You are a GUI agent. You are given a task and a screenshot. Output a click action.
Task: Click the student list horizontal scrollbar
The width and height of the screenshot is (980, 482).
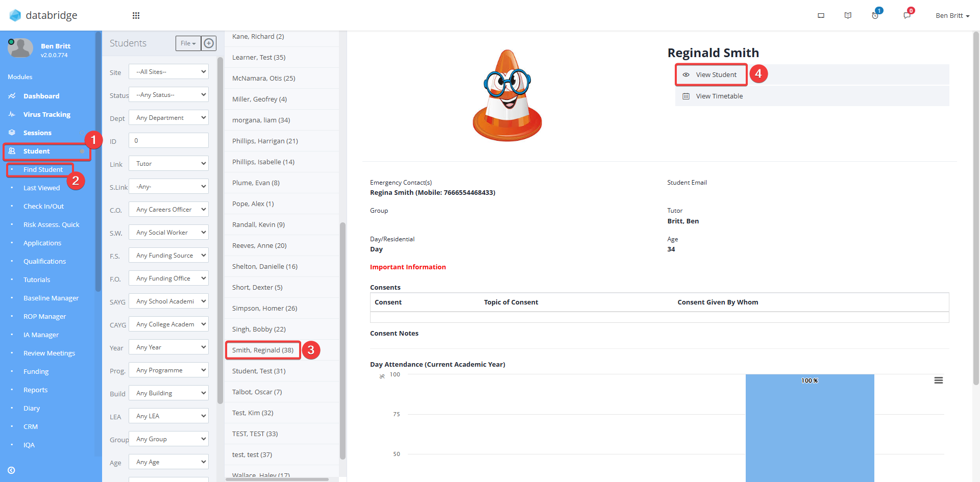[x=278, y=479]
